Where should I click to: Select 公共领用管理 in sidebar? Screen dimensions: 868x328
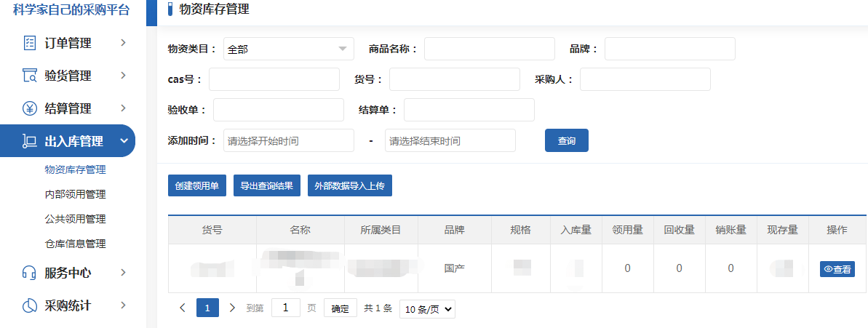[75, 219]
